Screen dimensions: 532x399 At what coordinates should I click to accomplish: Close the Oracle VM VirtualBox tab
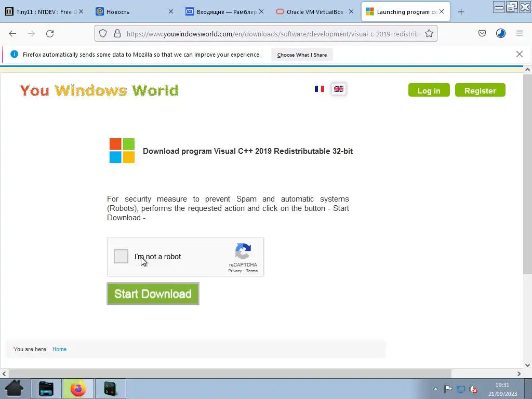[351, 11]
